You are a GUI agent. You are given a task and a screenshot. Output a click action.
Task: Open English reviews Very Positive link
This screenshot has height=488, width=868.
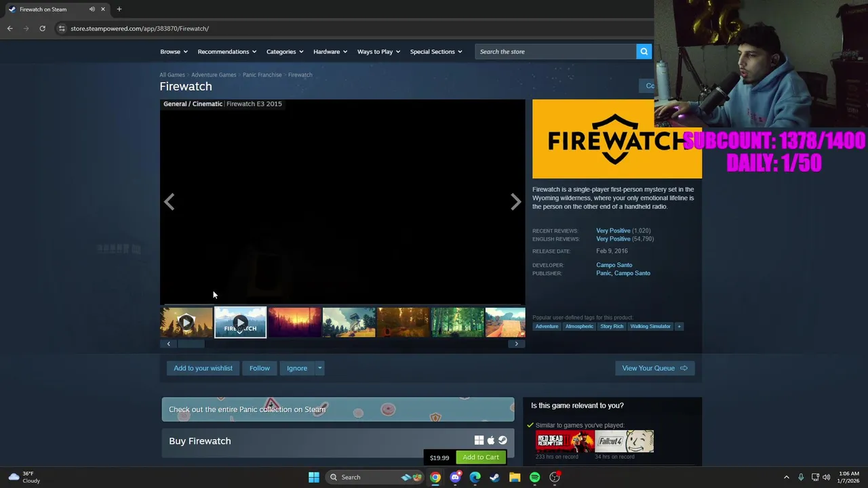[x=613, y=239]
